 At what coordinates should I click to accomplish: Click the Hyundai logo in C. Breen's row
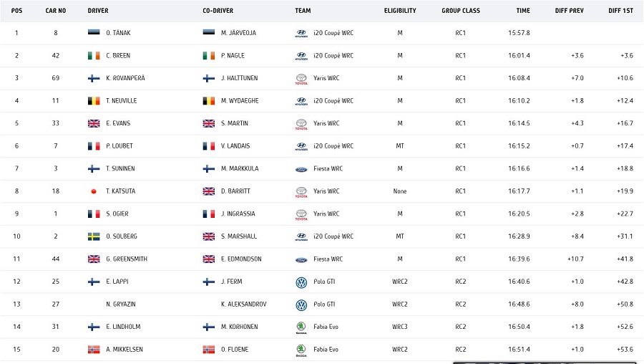tap(301, 55)
